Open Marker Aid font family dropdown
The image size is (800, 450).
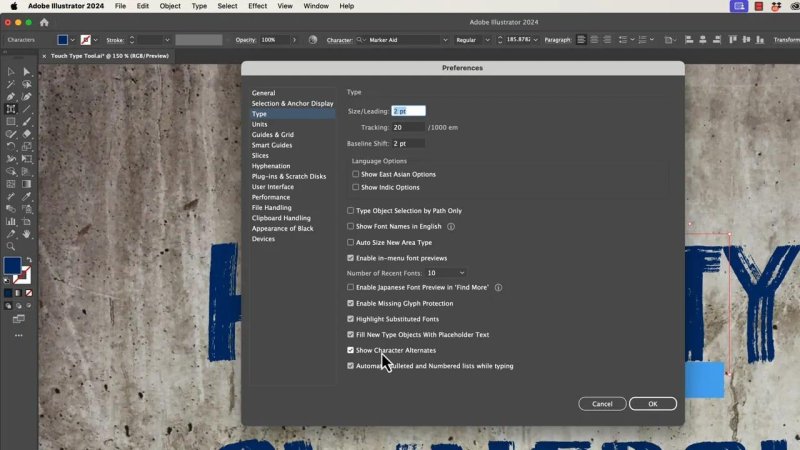(x=445, y=40)
